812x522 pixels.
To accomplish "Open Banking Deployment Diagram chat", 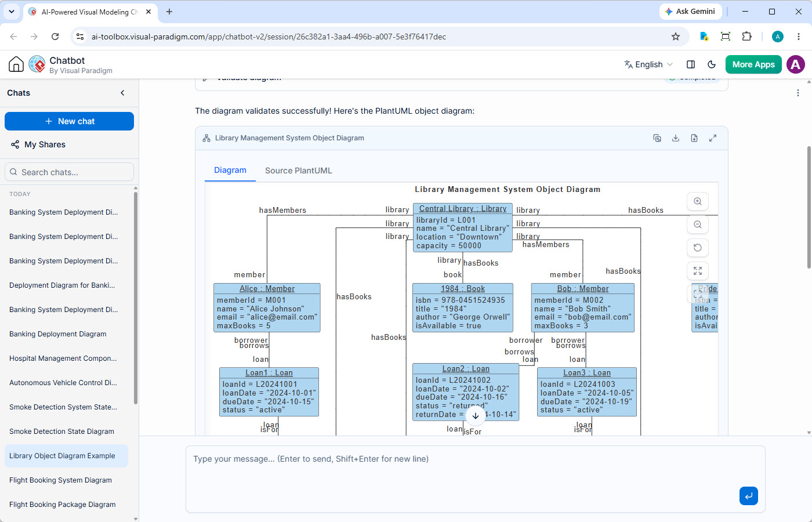I will click(x=66, y=334).
